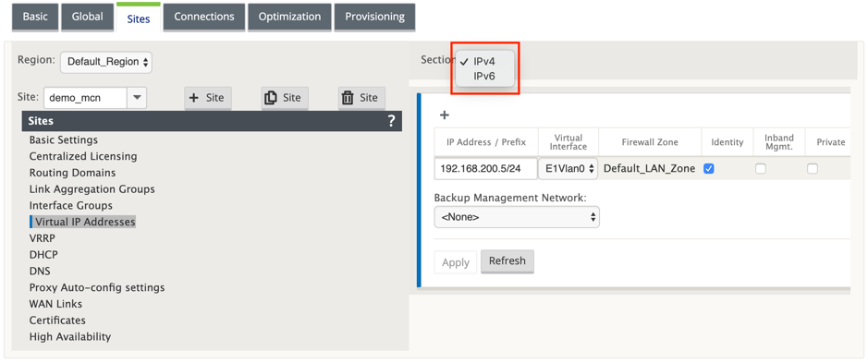Open Sites help question mark
Image resolution: width=868 pixels, height=363 pixels.
tap(391, 121)
